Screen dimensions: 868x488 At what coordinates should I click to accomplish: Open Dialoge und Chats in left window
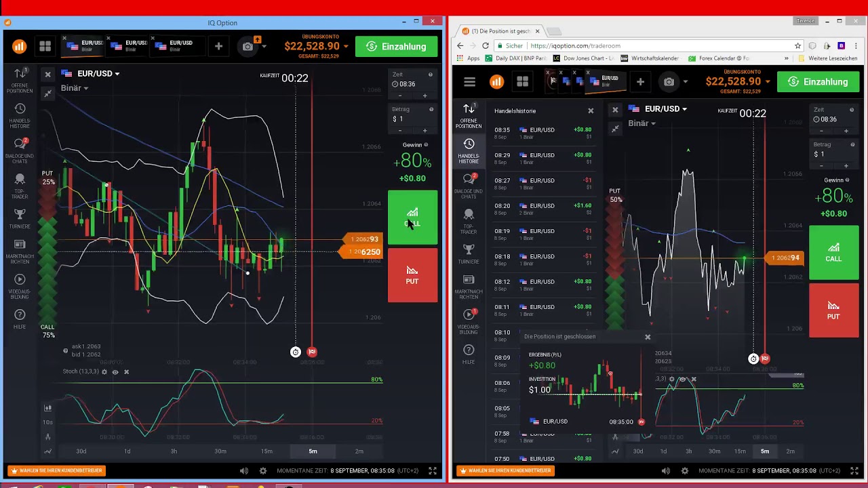click(x=20, y=150)
